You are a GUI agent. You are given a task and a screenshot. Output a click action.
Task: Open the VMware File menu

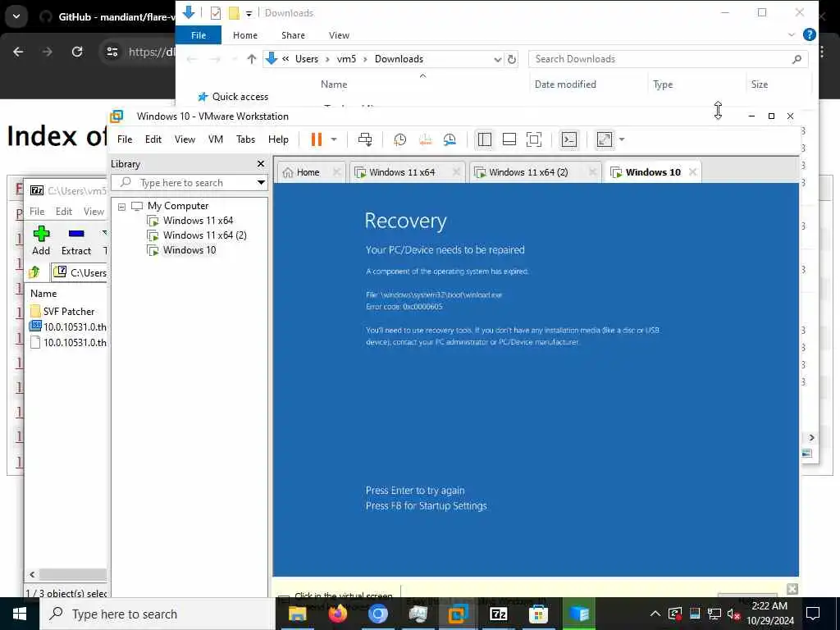coord(125,139)
